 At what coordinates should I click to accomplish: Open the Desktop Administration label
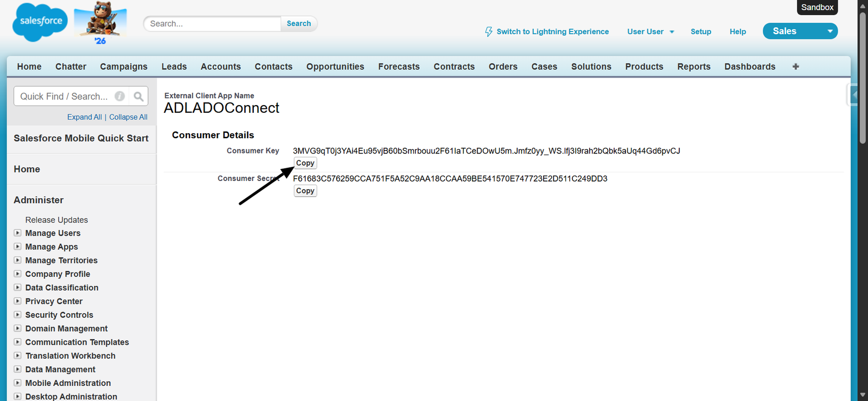tap(71, 396)
